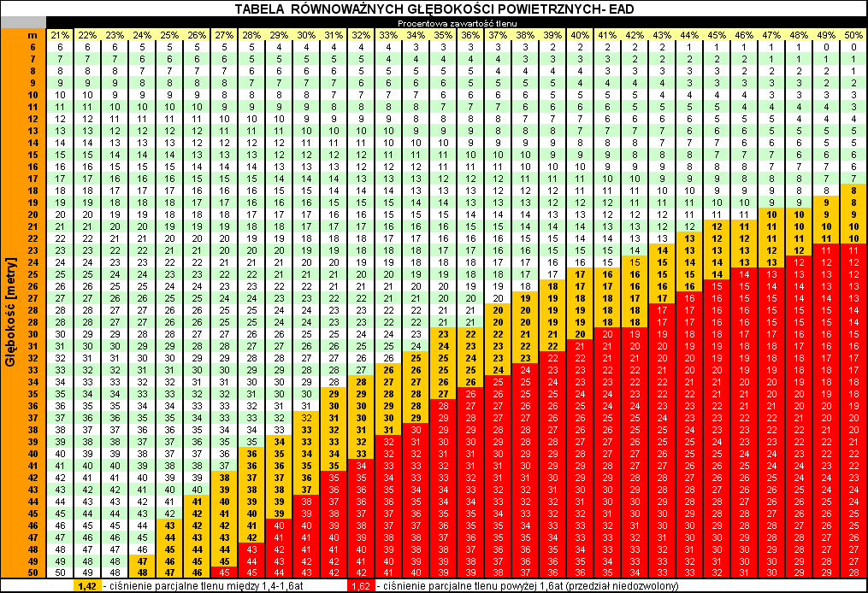Click the depth 20 row label

pyautogui.click(x=32, y=214)
